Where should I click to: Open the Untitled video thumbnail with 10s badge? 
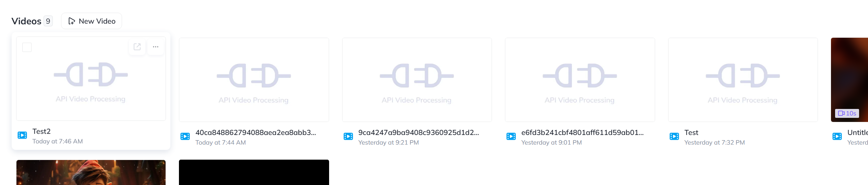click(x=849, y=80)
